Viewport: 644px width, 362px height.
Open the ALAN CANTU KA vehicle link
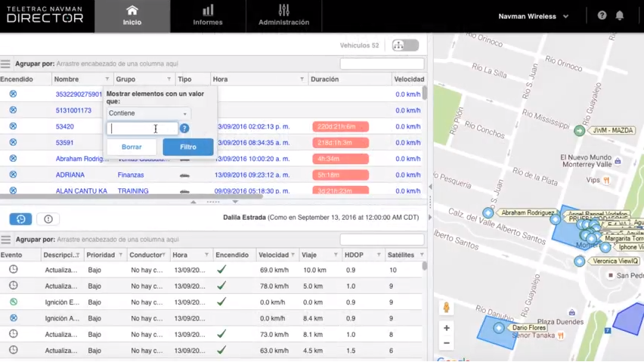(x=81, y=191)
